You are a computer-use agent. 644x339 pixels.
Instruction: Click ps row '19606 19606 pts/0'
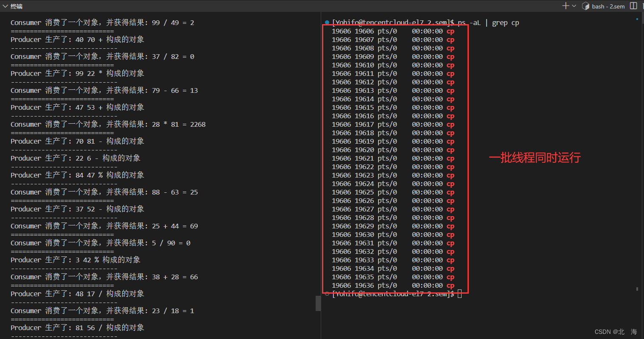pos(393,31)
